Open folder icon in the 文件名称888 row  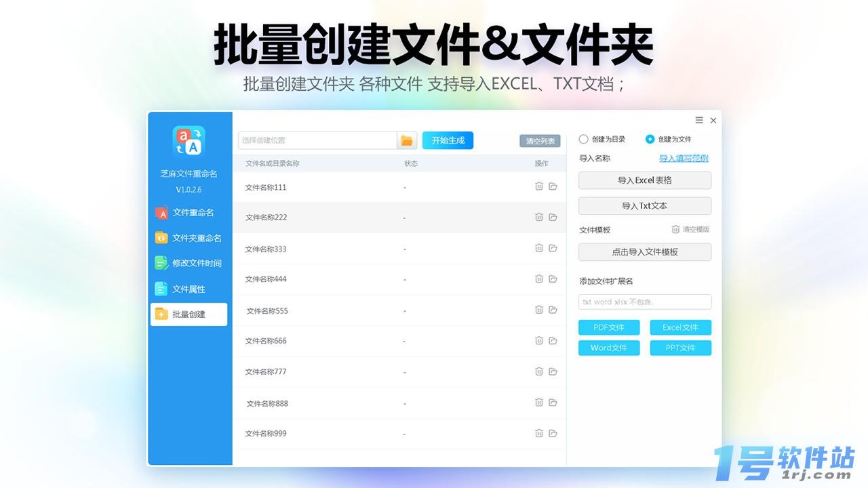[553, 403]
